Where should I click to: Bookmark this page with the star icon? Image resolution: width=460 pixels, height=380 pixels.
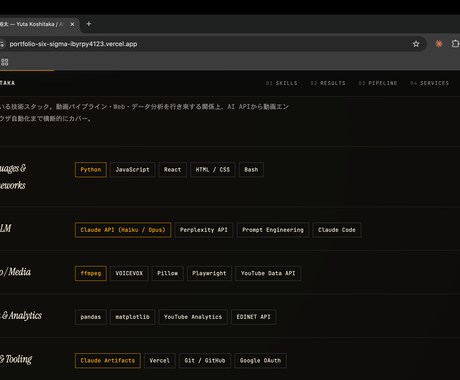(x=416, y=44)
